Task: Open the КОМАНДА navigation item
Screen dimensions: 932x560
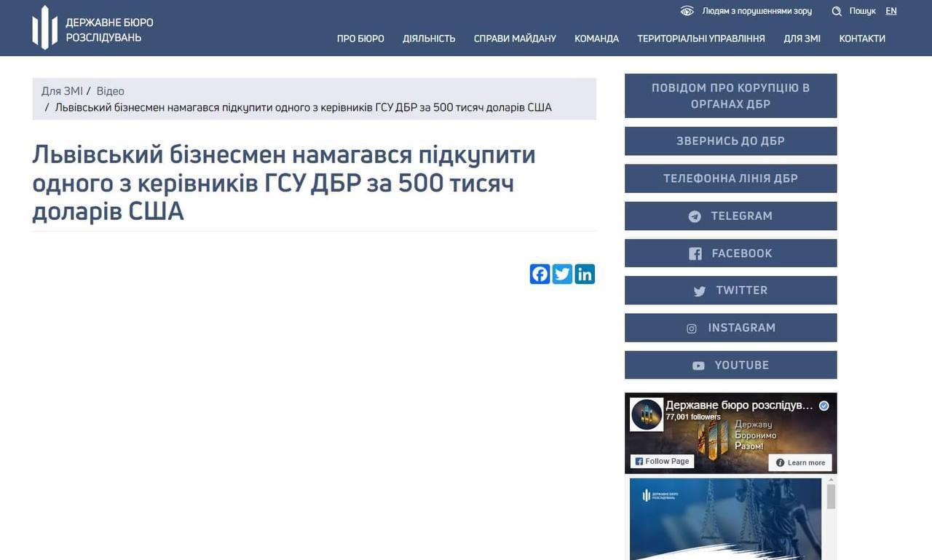Action: [596, 39]
